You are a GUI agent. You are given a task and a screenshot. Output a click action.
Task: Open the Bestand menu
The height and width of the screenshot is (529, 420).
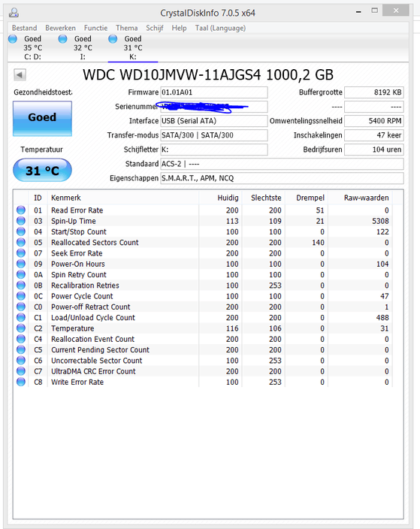point(24,28)
